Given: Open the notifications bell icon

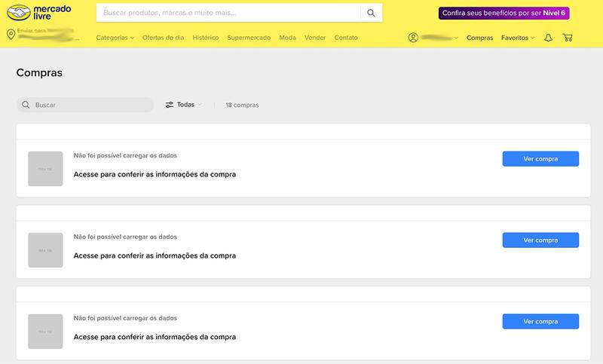Looking at the screenshot, I should (x=549, y=38).
